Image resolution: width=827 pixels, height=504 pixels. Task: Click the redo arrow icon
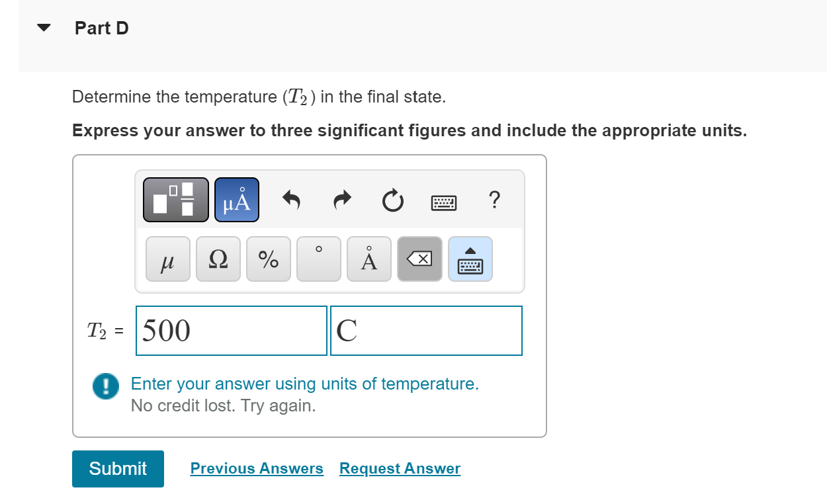[341, 200]
